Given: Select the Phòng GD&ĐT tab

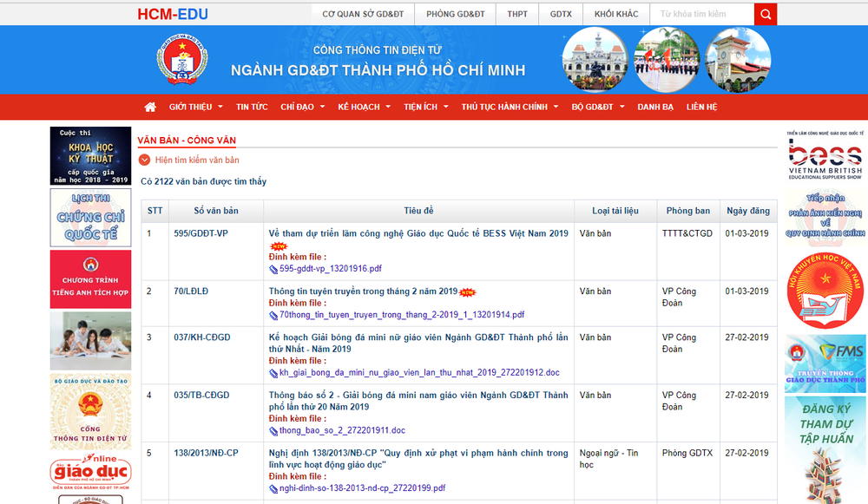Looking at the screenshot, I should [x=456, y=15].
